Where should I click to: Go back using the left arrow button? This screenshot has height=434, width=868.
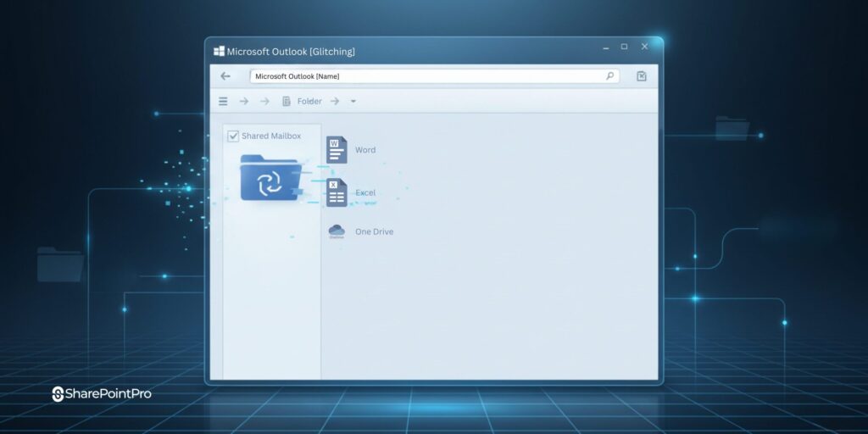tap(225, 76)
